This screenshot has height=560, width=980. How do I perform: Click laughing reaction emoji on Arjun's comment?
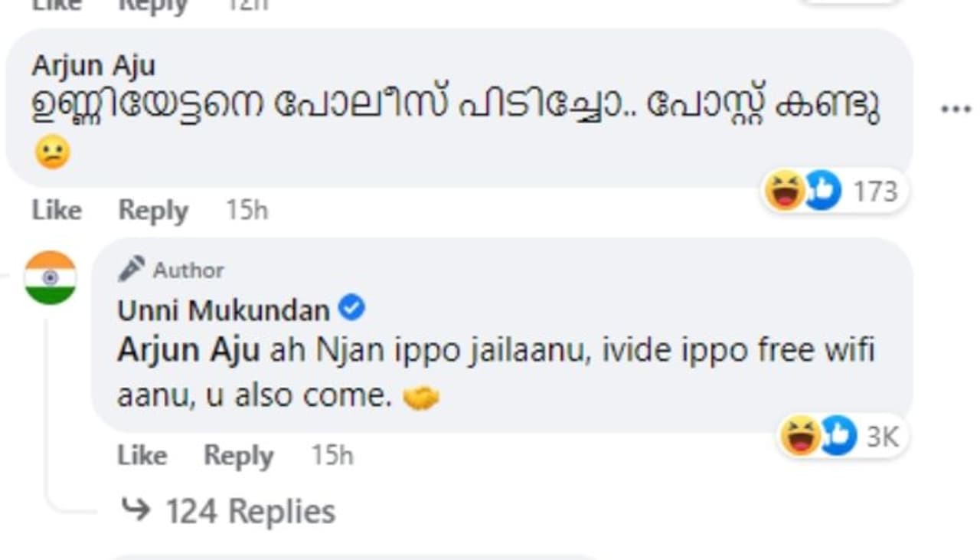[x=784, y=191]
